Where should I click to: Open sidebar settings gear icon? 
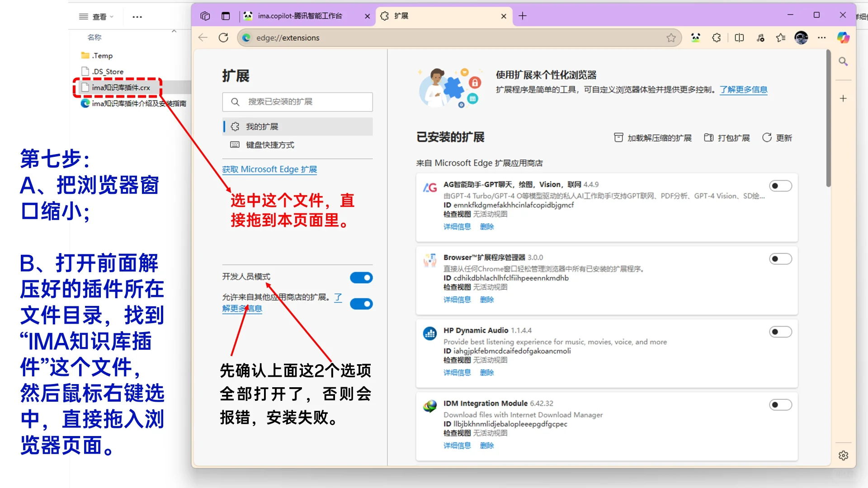point(843,455)
